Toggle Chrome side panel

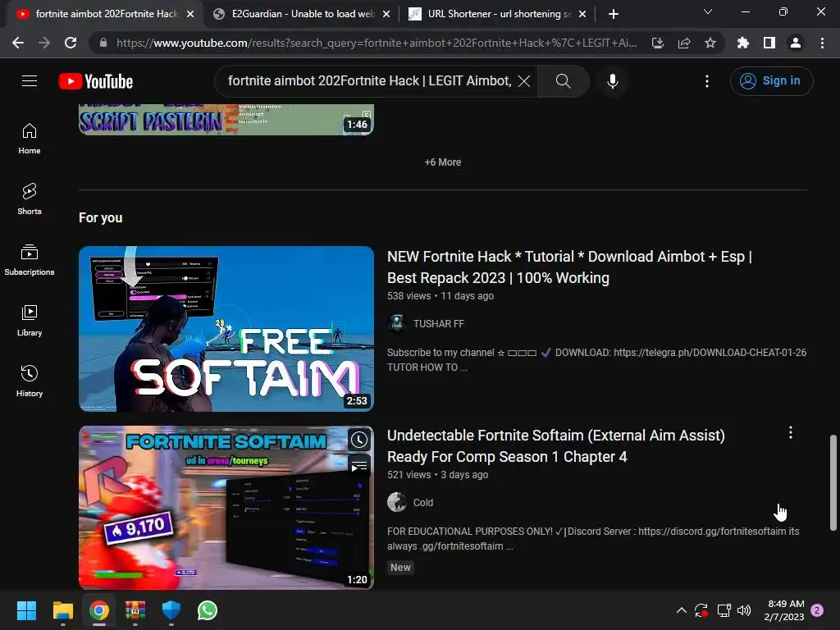coord(769,43)
